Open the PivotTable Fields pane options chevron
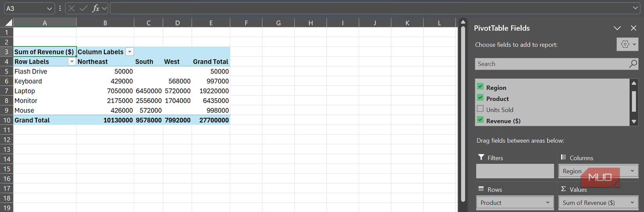The width and height of the screenshot is (644, 212). pyautogui.click(x=617, y=28)
